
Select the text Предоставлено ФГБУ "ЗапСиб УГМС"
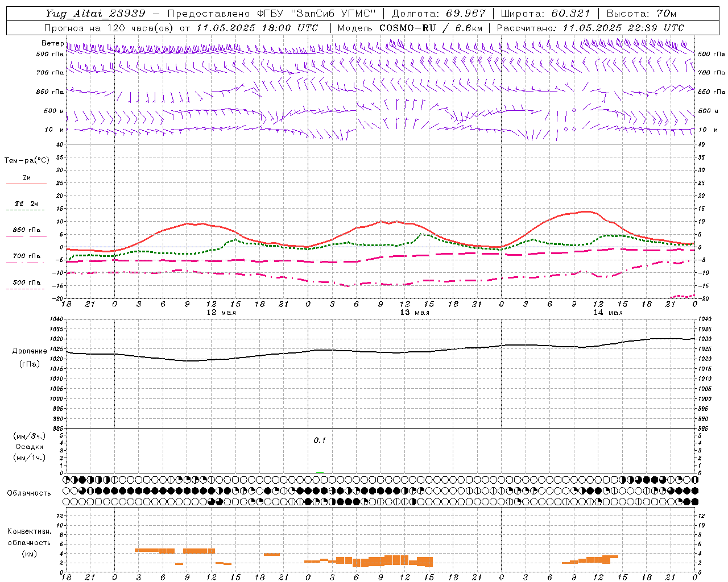coord(272,14)
